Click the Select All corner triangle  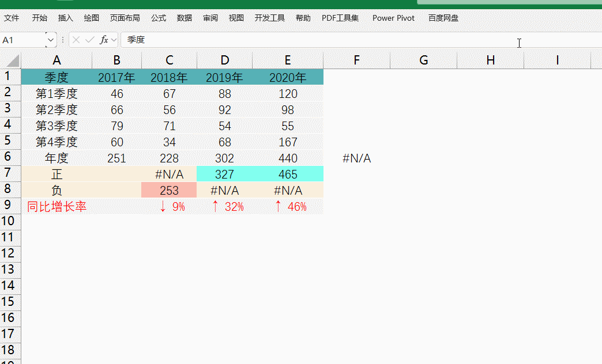[x=12, y=60]
